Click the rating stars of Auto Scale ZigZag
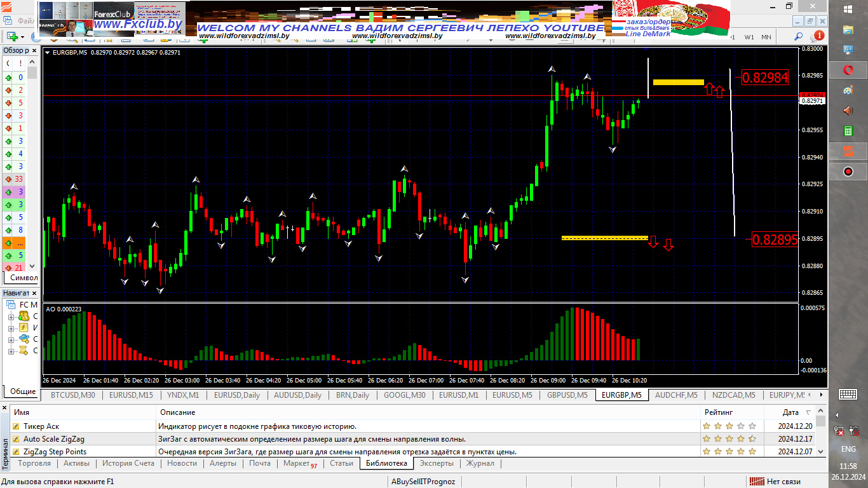Screen dimensions: 868x488 coord(729,439)
